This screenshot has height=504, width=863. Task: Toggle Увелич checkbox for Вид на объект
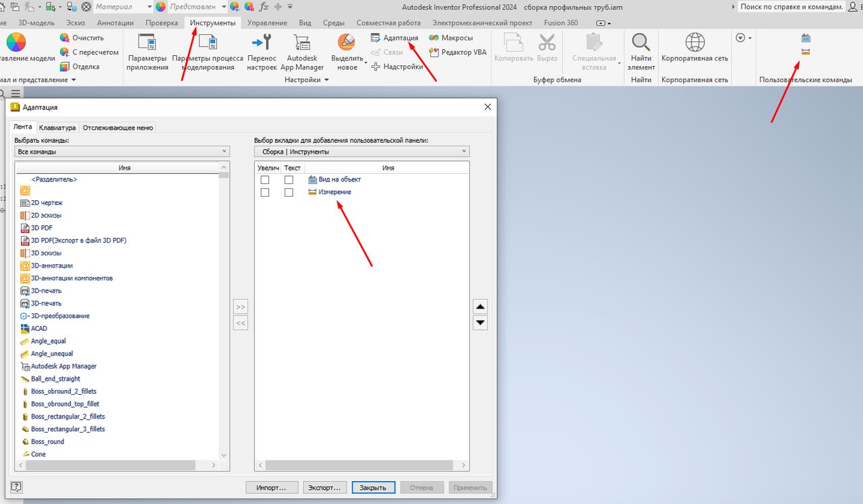pyautogui.click(x=265, y=180)
